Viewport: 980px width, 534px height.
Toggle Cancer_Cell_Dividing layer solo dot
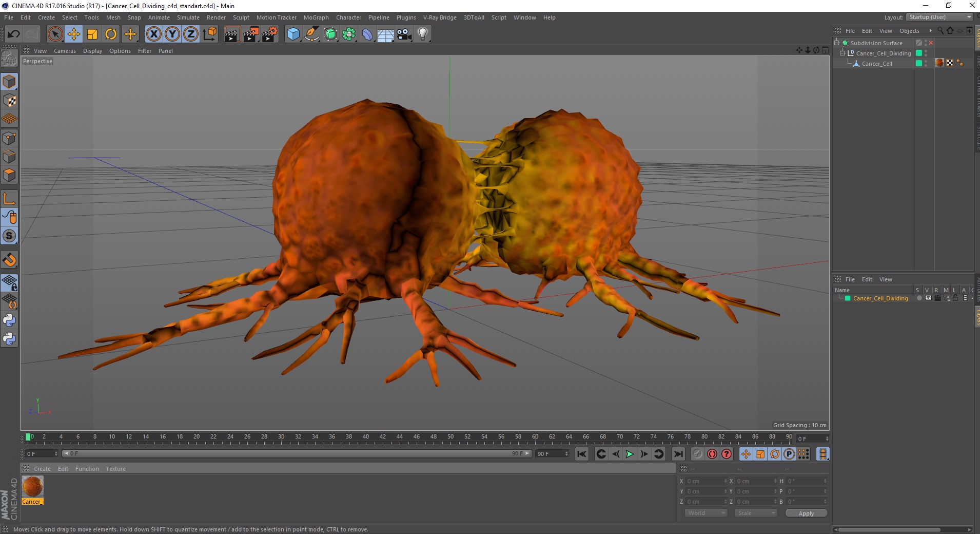click(919, 298)
